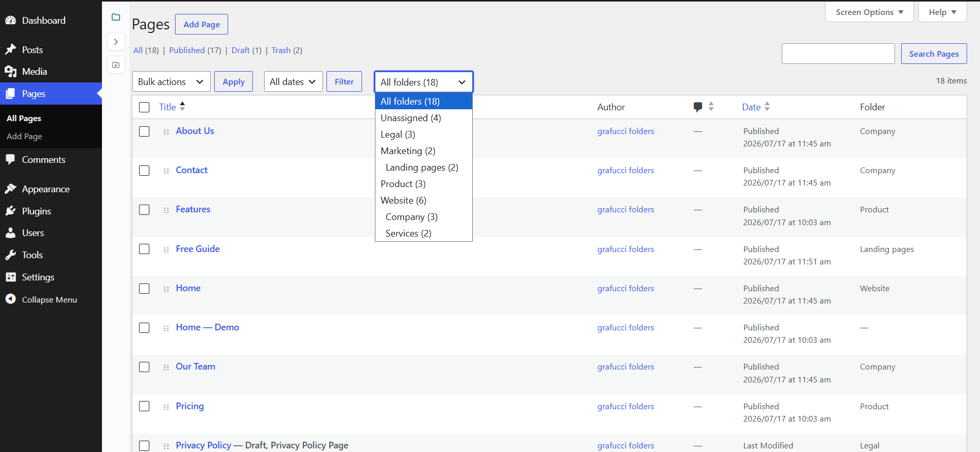The image size is (980, 452).
Task: Toggle the select-all checkbox in header
Action: (144, 107)
